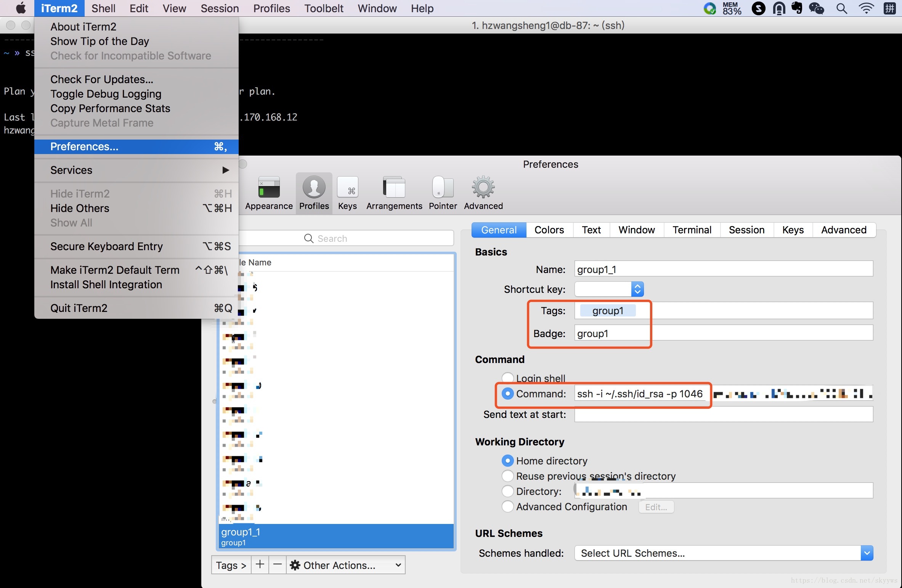Select the Directory radio button
This screenshot has width=902, height=588.
pos(507,491)
